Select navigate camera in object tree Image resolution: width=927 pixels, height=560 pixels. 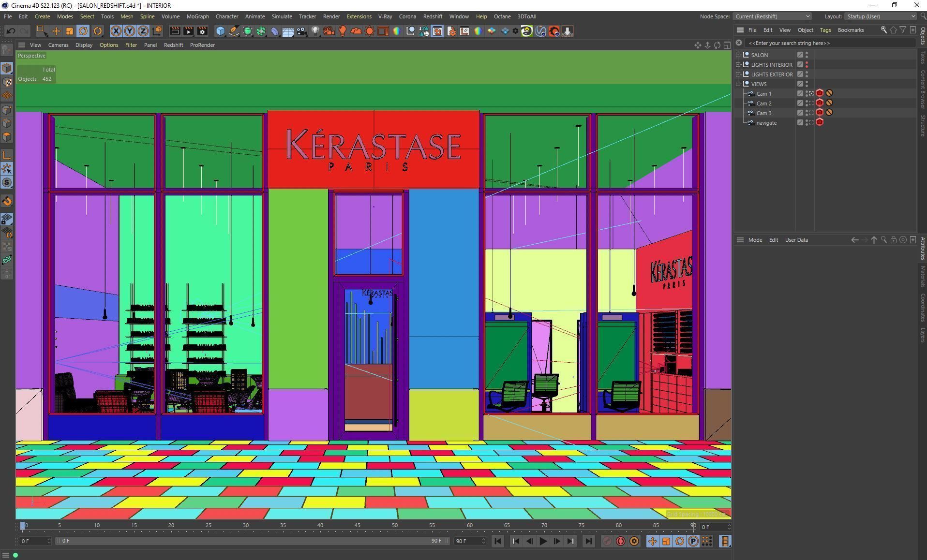[766, 123]
